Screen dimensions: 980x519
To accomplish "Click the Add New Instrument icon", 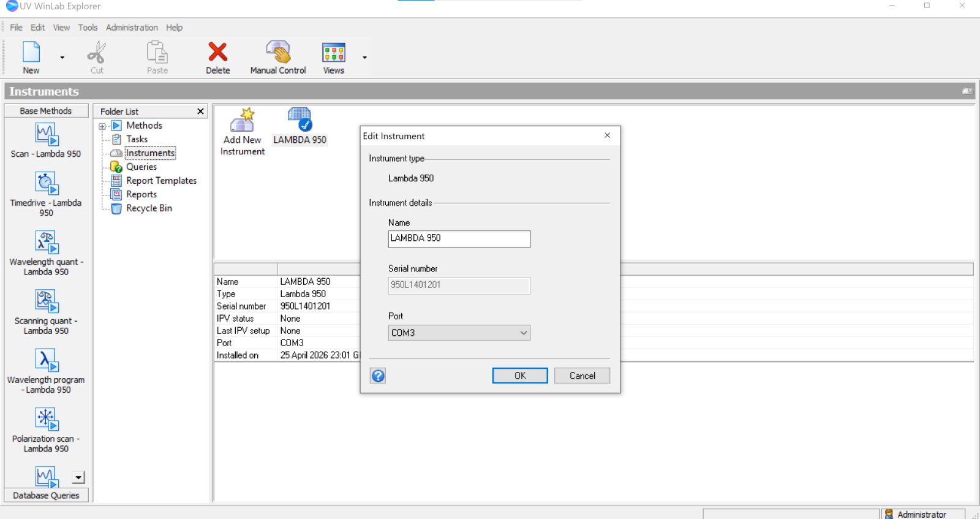I will pyautogui.click(x=242, y=119).
